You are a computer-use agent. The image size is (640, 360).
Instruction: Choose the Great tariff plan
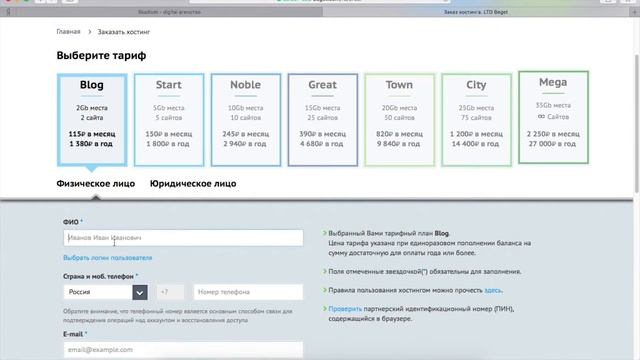[x=322, y=120]
